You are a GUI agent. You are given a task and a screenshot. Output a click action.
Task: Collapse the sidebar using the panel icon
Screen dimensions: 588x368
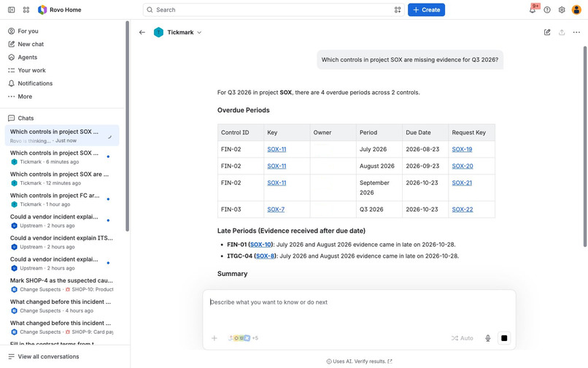[11, 9]
